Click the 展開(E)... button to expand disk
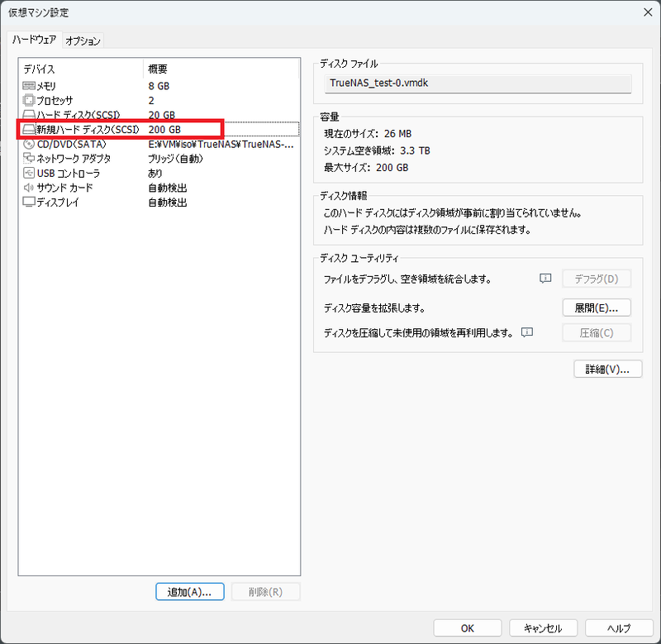 597,308
